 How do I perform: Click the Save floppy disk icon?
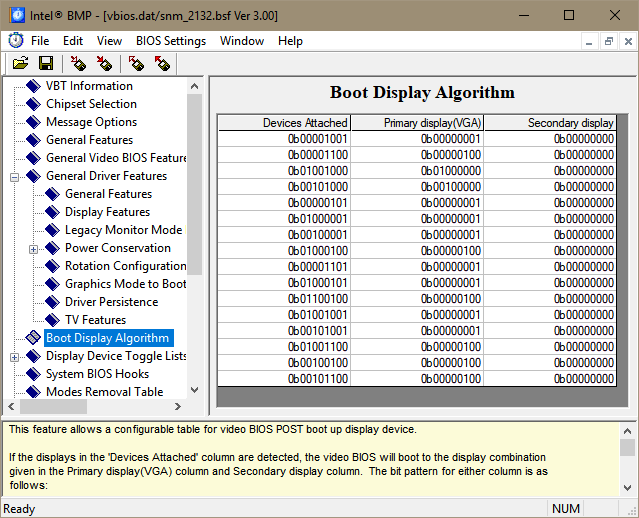click(x=46, y=63)
